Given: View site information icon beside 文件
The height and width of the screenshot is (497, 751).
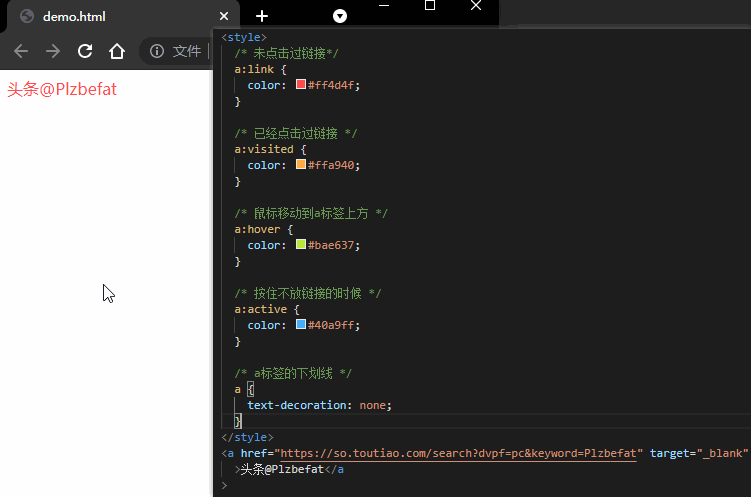Looking at the screenshot, I should 157,51.
